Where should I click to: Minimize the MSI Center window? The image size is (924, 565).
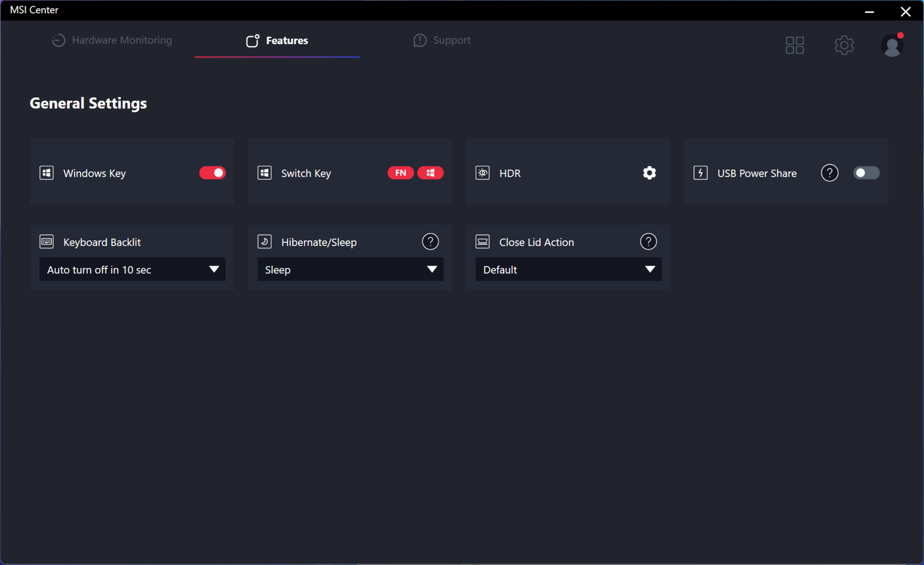(x=869, y=11)
